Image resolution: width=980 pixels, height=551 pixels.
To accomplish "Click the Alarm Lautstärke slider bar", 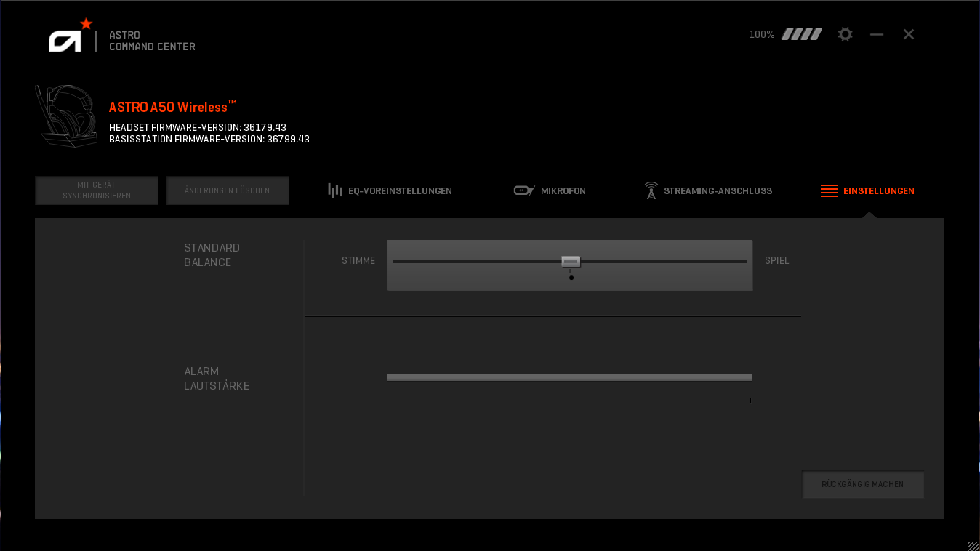I will [x=570, y=377].
